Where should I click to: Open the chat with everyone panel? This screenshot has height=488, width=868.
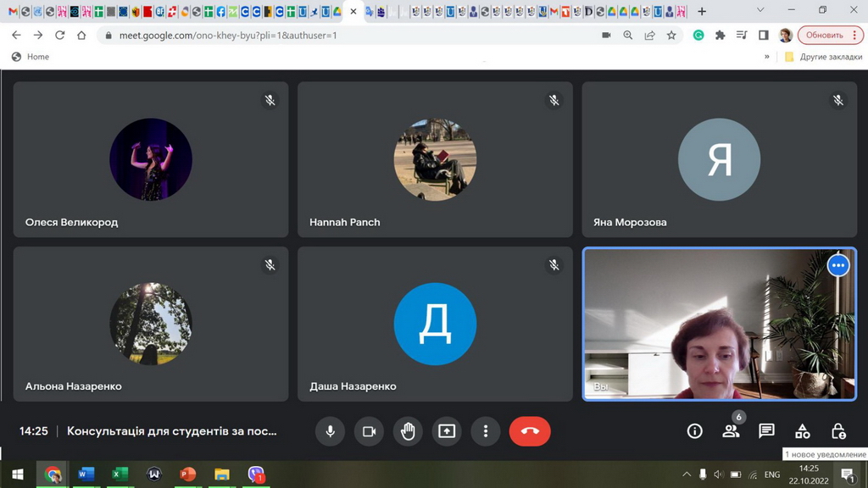click(x=766, y=431)
